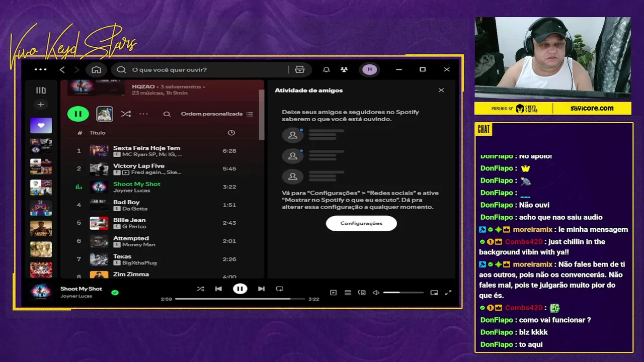Pause the playlist with the green button
The image size is (644, 362).
(x=78, y=114)
